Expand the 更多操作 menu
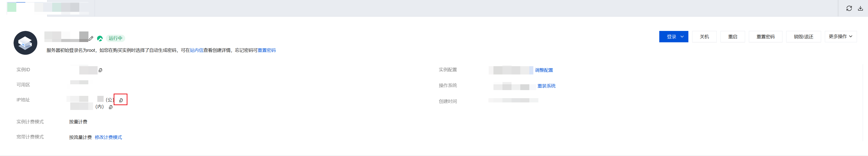The image size is (868, 156). tap(840, 36)
